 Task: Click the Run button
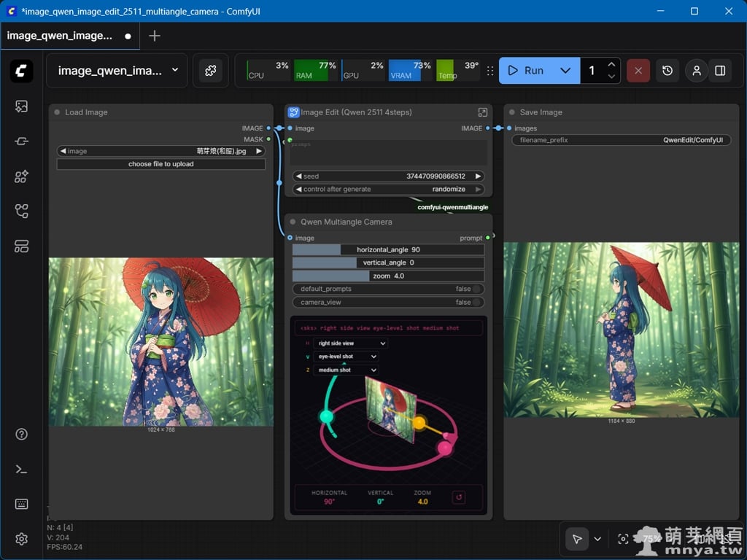coord(527,71)
